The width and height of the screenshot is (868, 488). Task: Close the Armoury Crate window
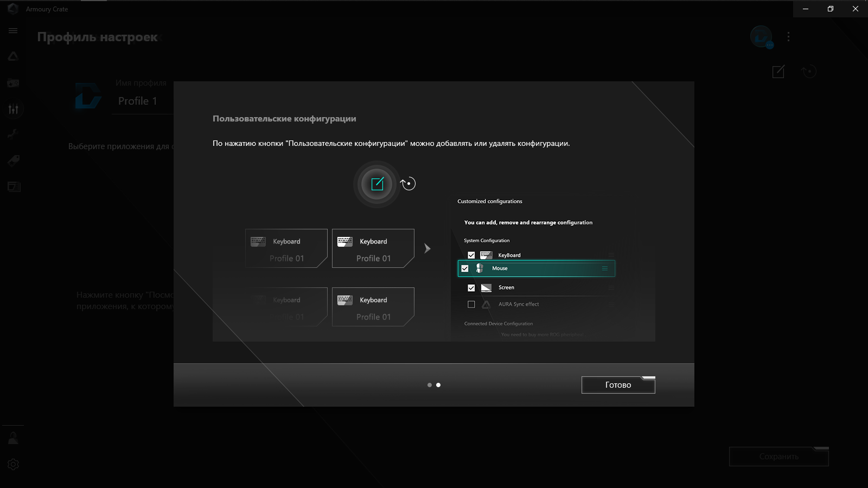tap(856, 9)
